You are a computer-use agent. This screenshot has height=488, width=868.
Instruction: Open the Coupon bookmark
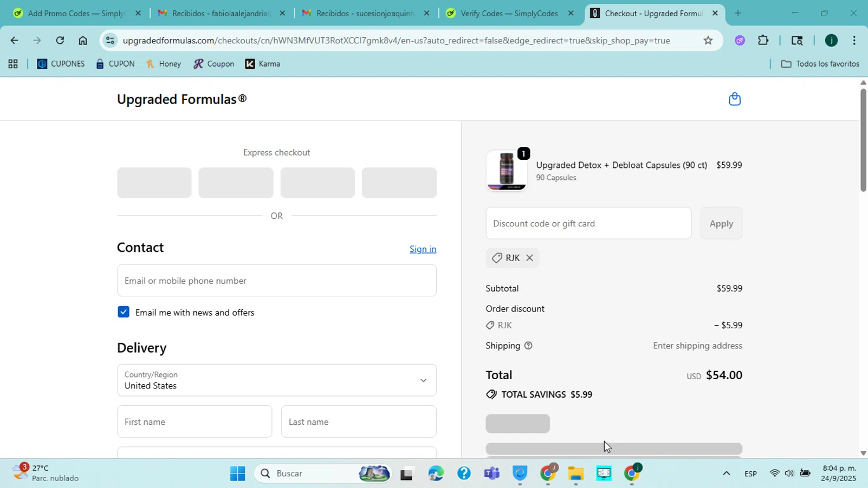click(x=214, y=64)
